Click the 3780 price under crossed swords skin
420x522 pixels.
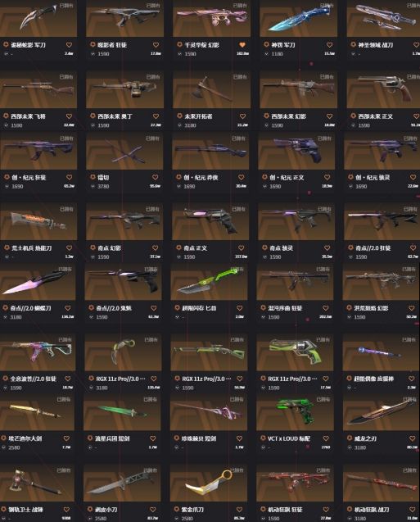pos(103,187)
